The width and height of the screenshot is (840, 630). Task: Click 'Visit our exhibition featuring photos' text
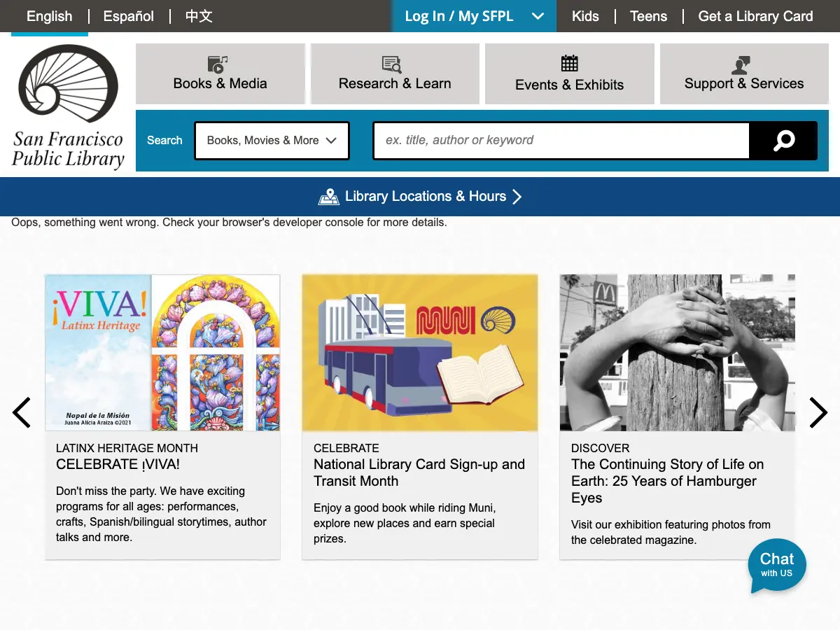(671, 532)
